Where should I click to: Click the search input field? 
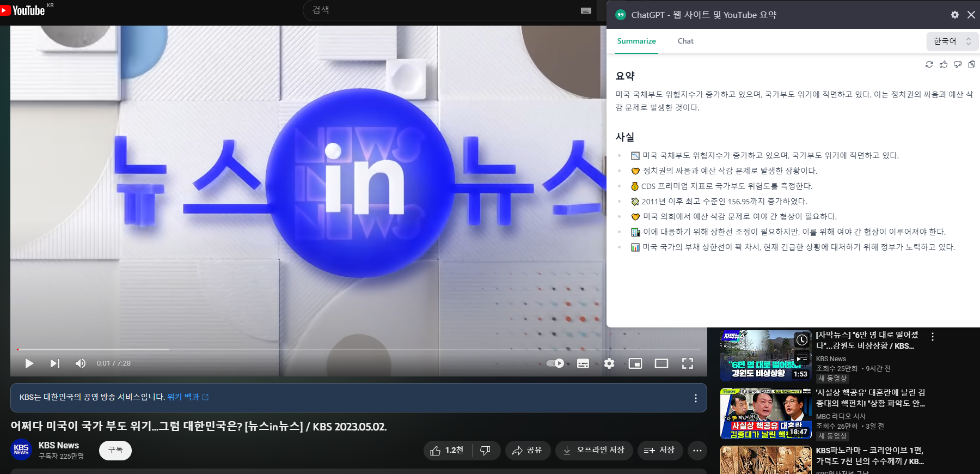tap(441, 10)
